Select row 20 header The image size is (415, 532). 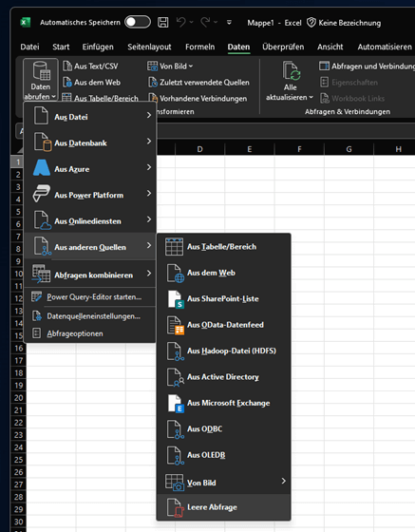pos(18,398)
